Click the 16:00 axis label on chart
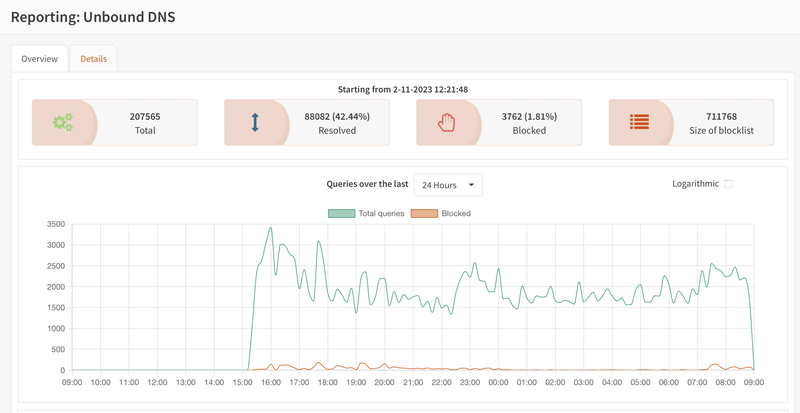800x413 pixels. point(271,381)
